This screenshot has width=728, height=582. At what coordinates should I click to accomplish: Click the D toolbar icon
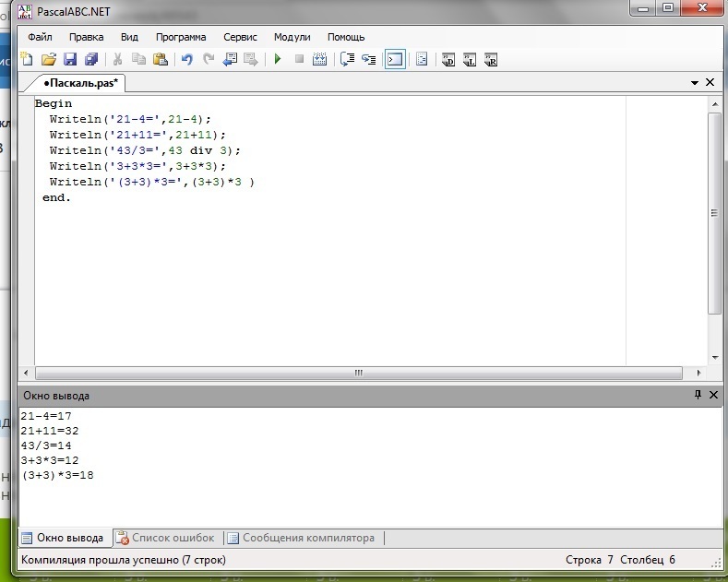point(448,60)
